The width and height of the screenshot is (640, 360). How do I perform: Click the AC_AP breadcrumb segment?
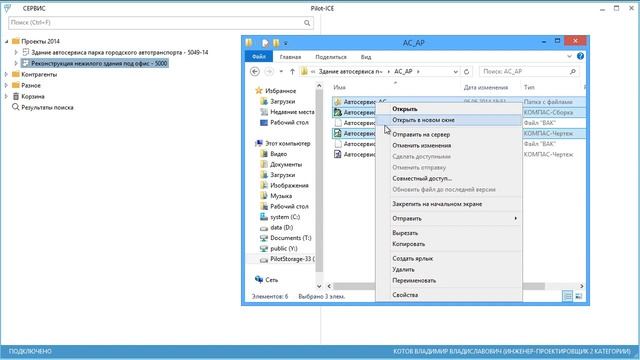[403, 71]
